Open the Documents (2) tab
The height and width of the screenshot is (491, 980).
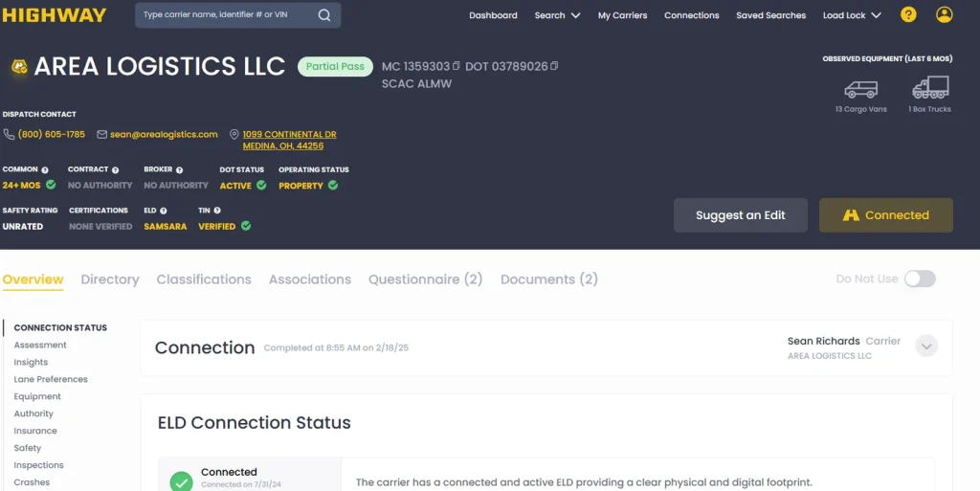pyautogui.click(x=548, y=279)
